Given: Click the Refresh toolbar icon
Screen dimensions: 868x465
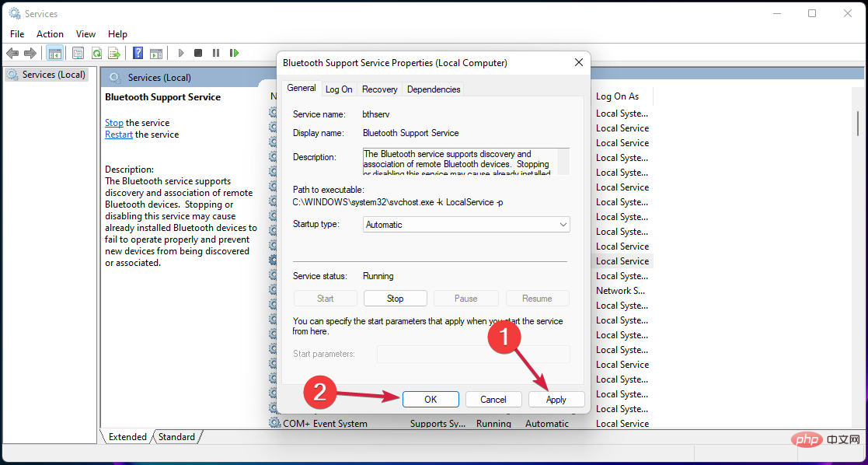Looking at the screenshot, I should (x=96, y=53).
